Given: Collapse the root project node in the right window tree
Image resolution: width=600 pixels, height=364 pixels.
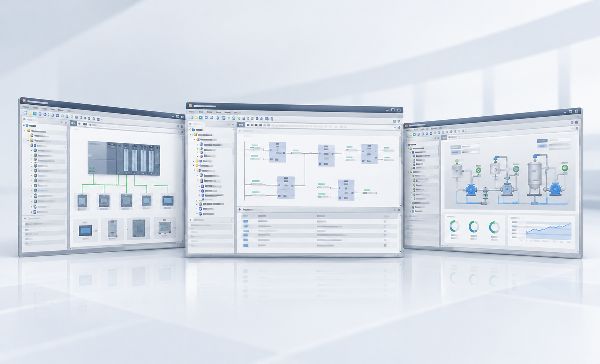Looking at the screenshot, I should pos(406,145).
